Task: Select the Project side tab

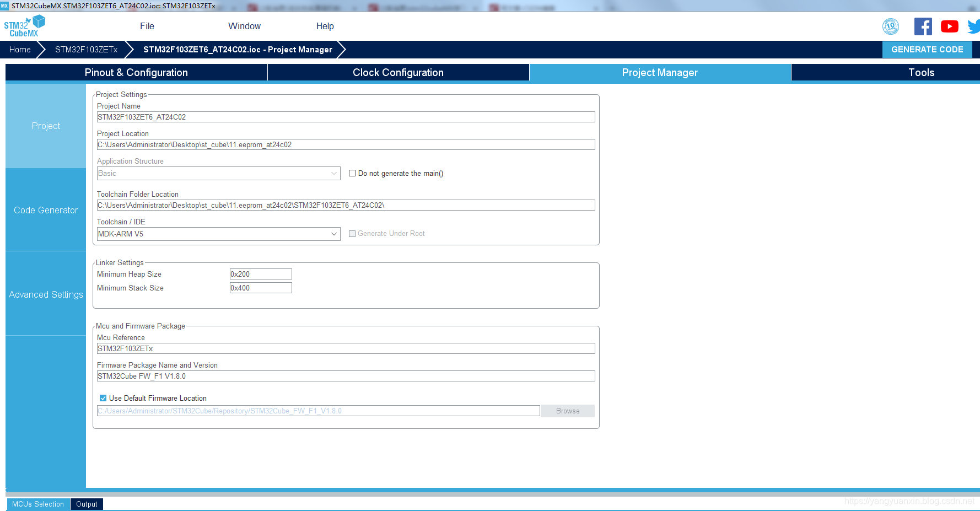Action: (46, 126)
